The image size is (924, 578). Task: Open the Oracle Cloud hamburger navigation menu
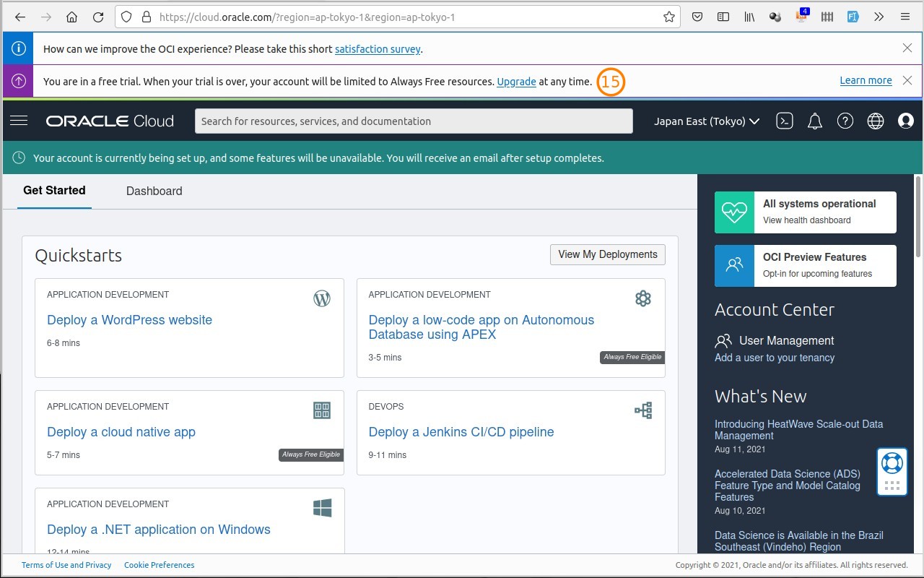tap(19, 121)
